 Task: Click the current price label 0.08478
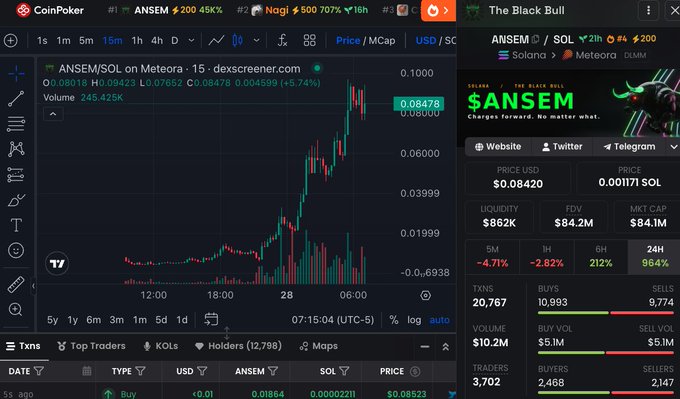point(419,104)
